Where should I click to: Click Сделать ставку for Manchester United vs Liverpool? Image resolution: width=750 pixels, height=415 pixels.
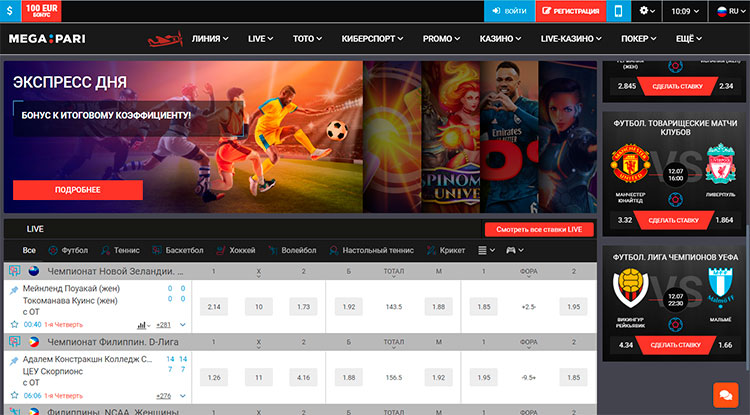(674, 220)
